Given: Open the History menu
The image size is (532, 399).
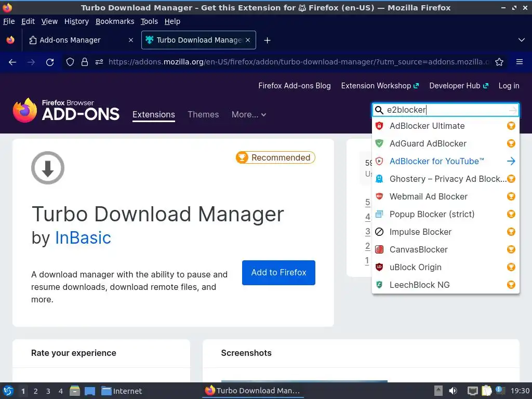Looking at the screenshot, I should click(77, 21).
